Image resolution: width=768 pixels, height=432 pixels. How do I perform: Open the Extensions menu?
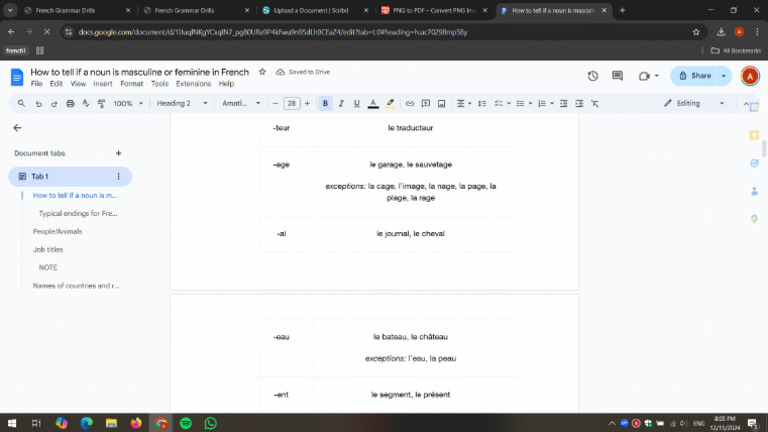point(193,84)
